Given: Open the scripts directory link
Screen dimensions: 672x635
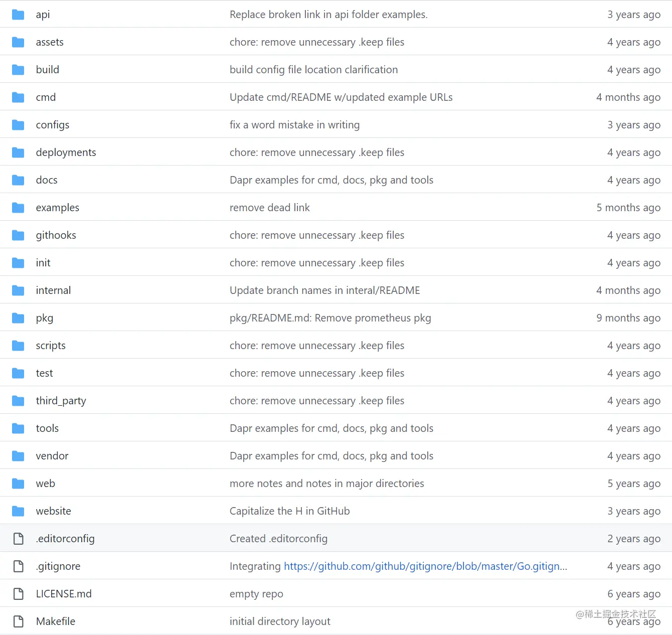Looking at the screenshot, I should (51, 346).
